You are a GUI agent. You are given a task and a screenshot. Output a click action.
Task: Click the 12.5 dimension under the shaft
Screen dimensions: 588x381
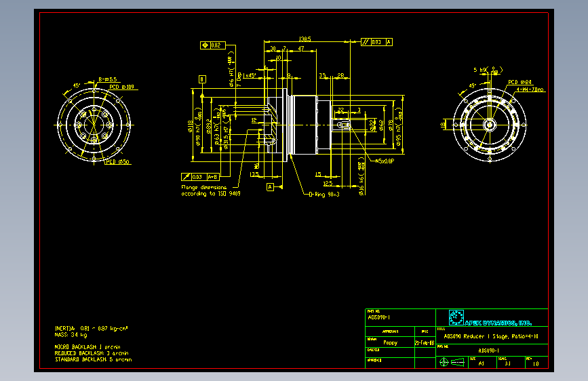(328, 183)
